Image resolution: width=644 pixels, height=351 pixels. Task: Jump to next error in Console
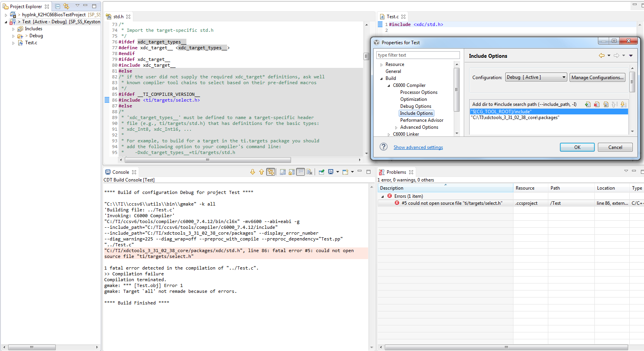(x=253, y=172)
